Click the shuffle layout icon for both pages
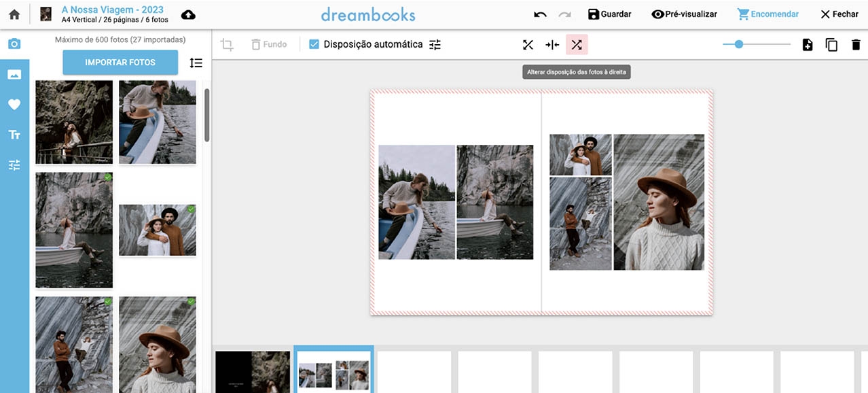The width and height of the screenshot is (868, 393). click(x=528, y=44)
